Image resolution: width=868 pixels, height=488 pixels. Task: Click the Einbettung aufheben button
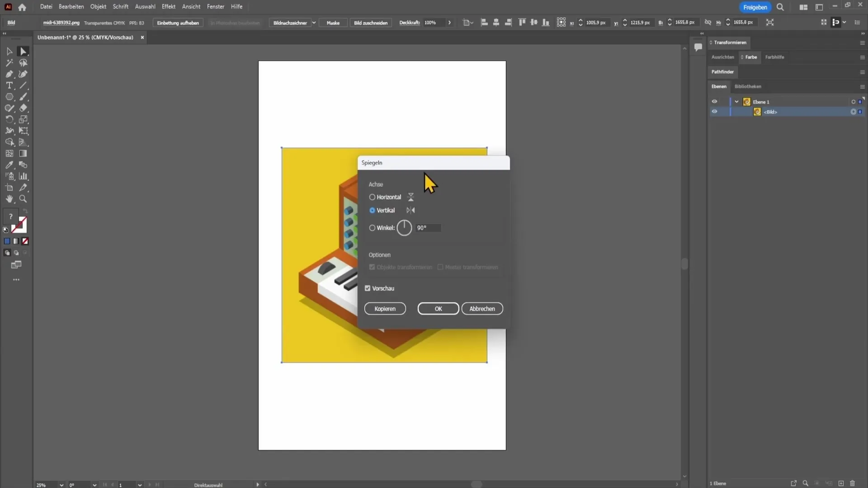pyautogui.click(x=178, y=23)
